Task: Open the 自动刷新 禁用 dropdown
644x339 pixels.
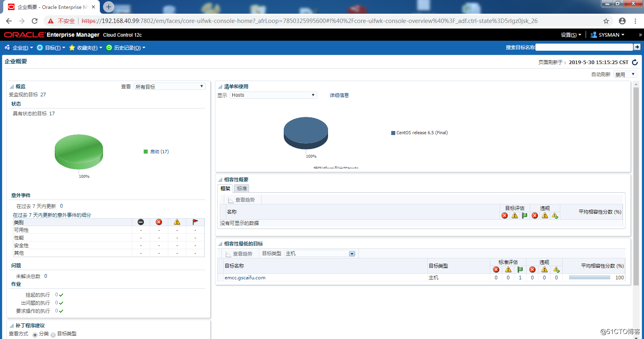Action: (x=625, y=75)
